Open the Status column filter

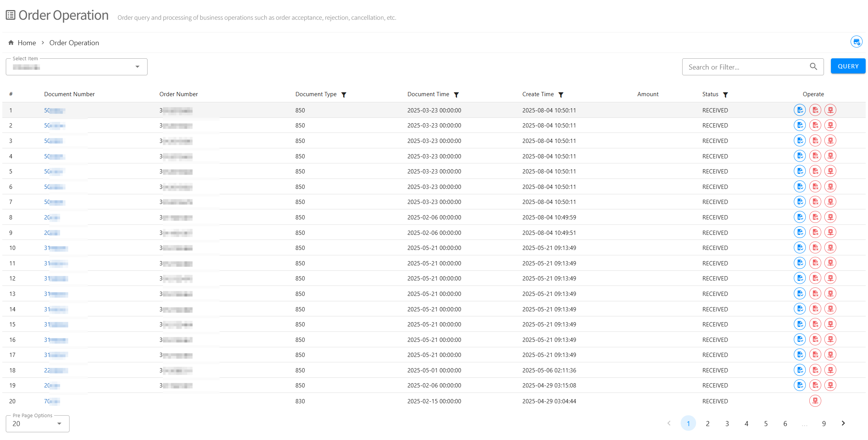click(x=725, y=95)
